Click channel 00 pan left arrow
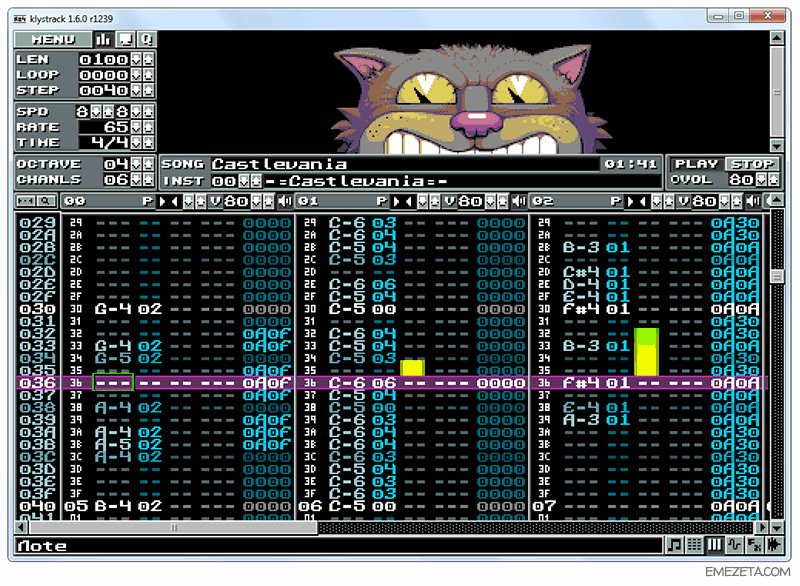800x586 pixels. click(x=174, y=201)
